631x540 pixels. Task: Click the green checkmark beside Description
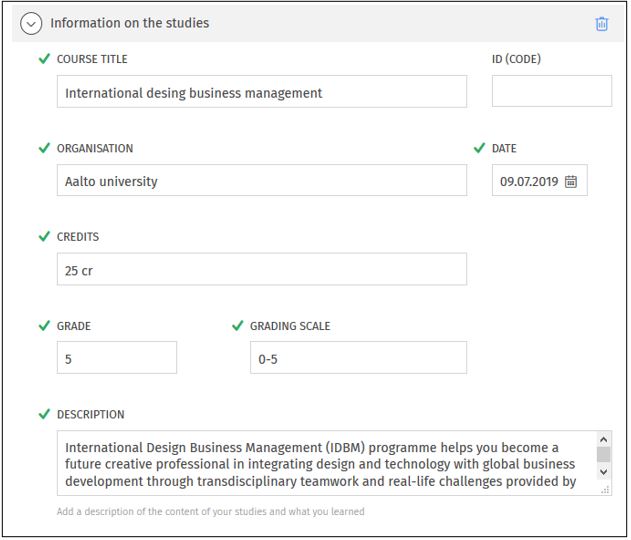pyautogui.click(x=44, y=414)
